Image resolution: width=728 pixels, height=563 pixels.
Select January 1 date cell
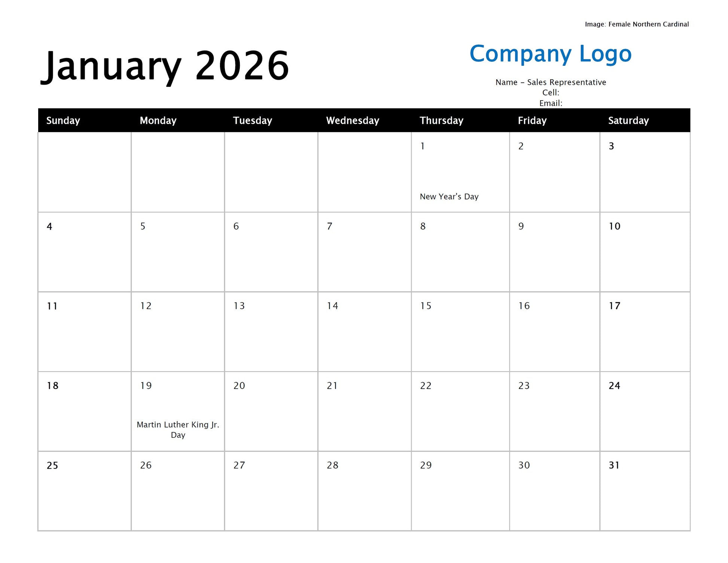(460, 172)
